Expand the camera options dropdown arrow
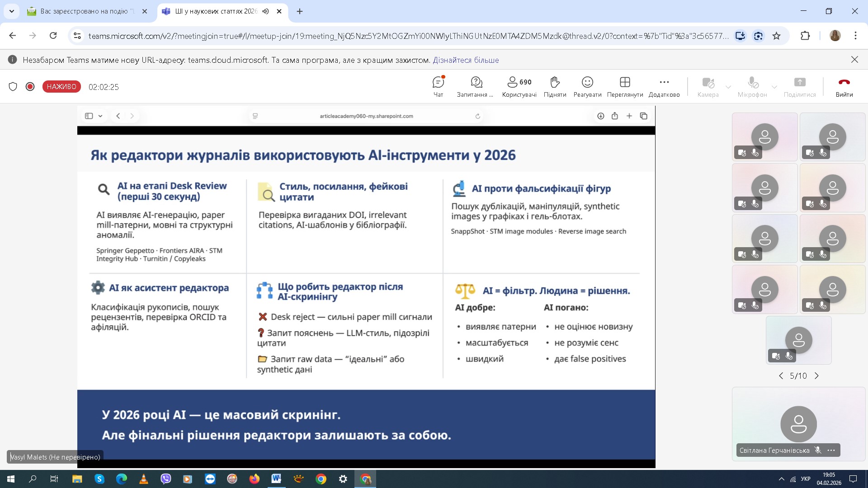This screenshot has height=488, width=868. point(728,87)
